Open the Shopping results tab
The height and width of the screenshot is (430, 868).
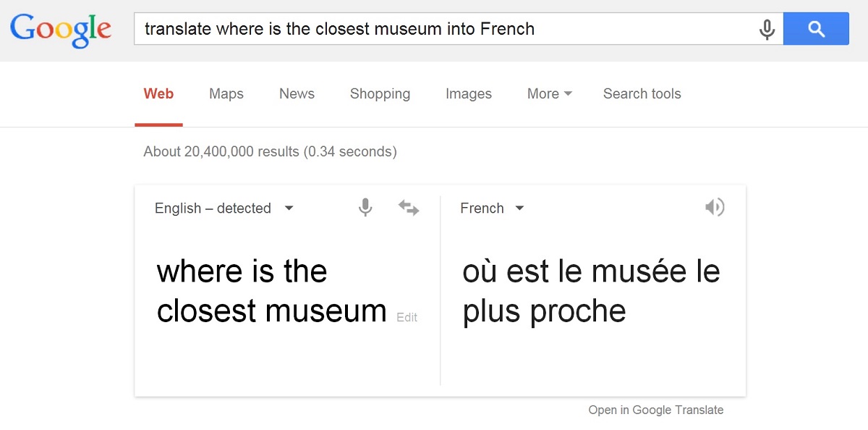380,93
